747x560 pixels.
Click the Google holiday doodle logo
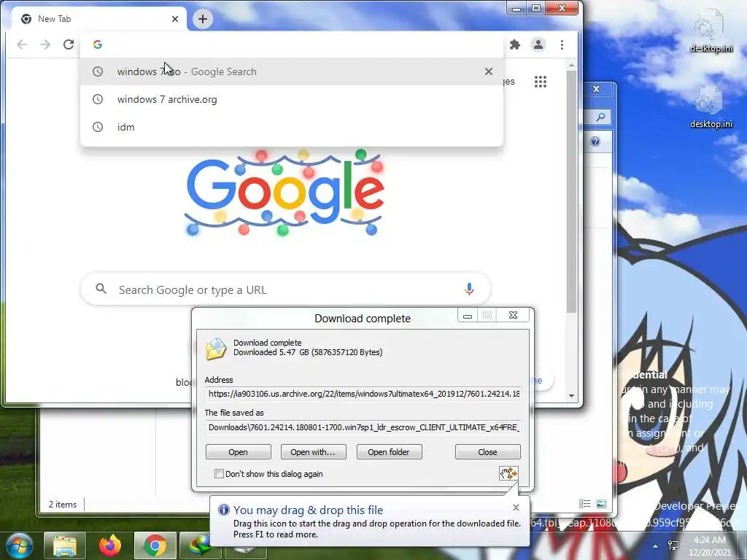(x=285, y=192)
